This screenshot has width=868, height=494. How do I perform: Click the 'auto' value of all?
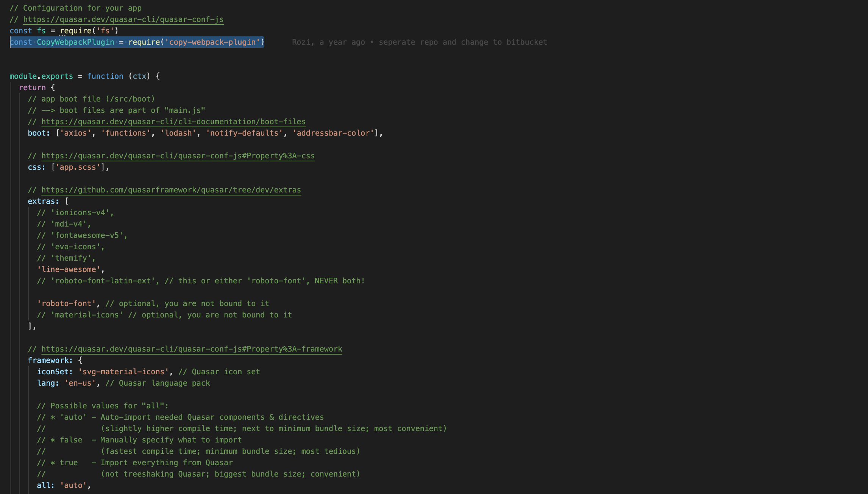(73, 485)
